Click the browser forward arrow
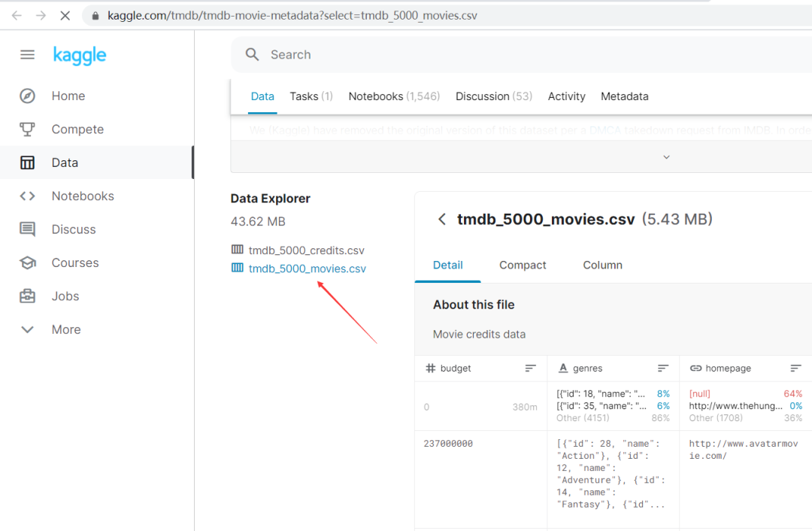Viewport: 812px width, 531px height. point(41,16)
